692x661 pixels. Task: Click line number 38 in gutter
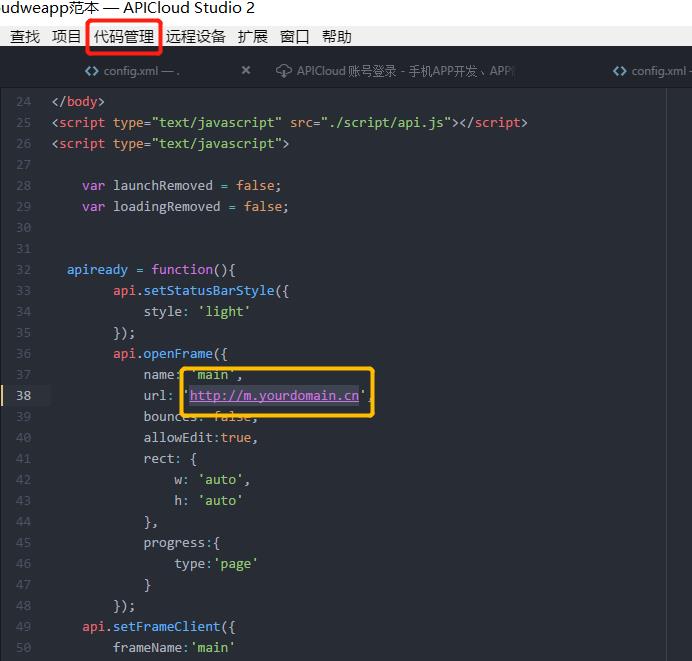23,395
